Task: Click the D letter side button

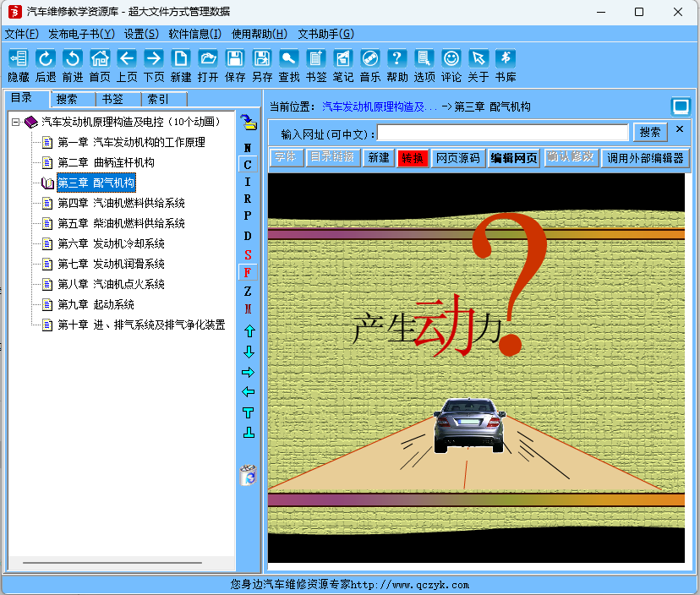Action: click(248, 236)
